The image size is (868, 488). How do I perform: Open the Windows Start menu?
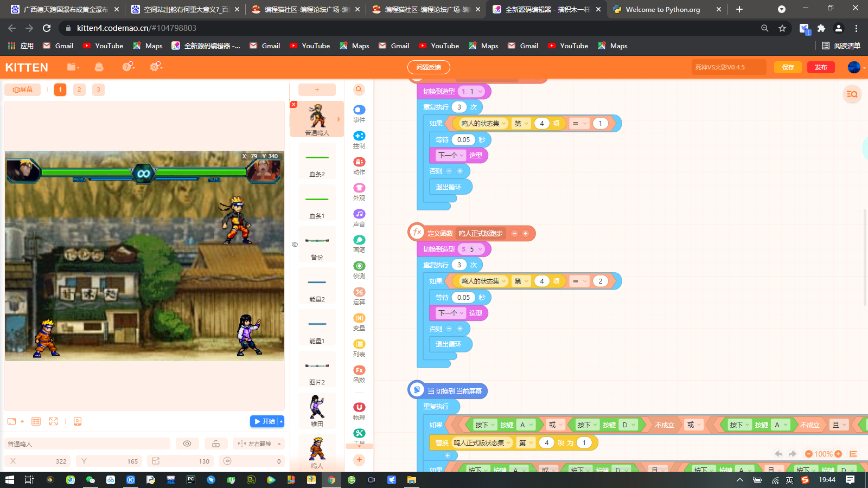coord(10,480)
